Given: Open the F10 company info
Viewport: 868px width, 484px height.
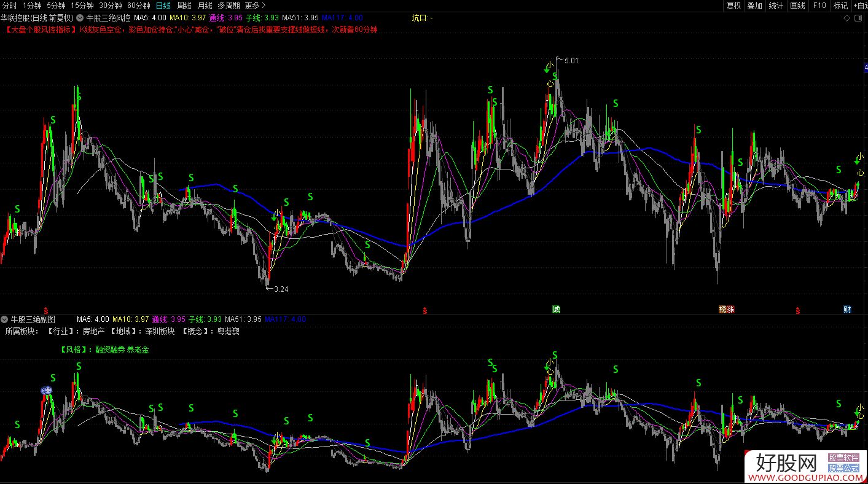Looking at the screenshot, I should point(819,6).
